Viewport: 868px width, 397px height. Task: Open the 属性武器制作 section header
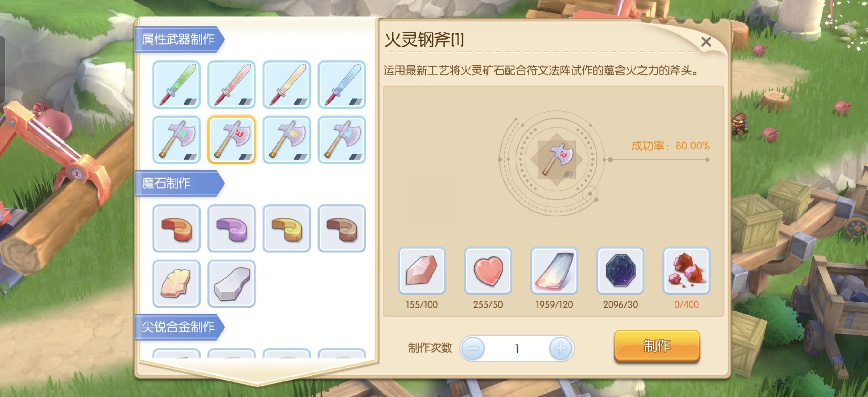pyautogui.click(x=179, y=39)
